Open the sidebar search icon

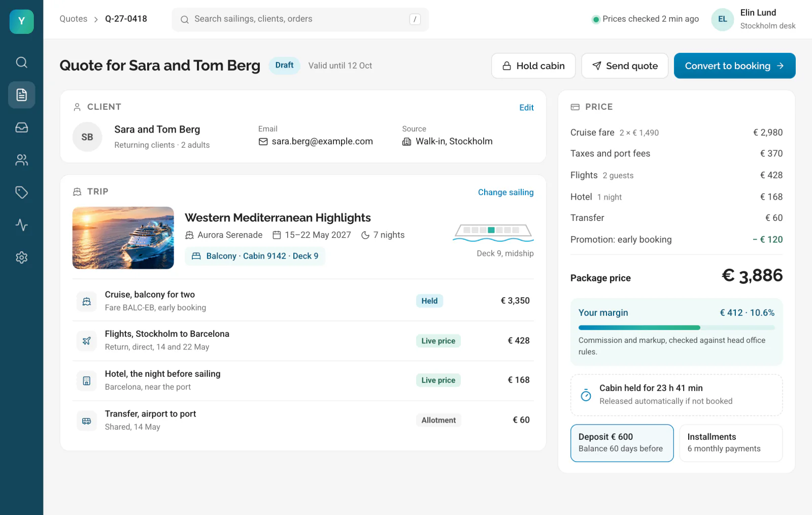pyautogui.click(x=21, y=62)
